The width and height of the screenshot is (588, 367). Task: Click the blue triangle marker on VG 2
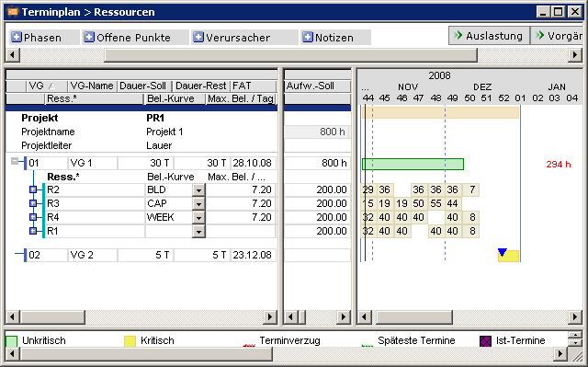click(503, 252)
